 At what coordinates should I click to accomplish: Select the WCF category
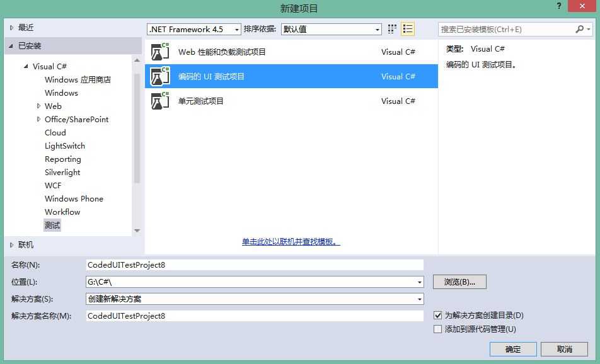coord(53,185)
